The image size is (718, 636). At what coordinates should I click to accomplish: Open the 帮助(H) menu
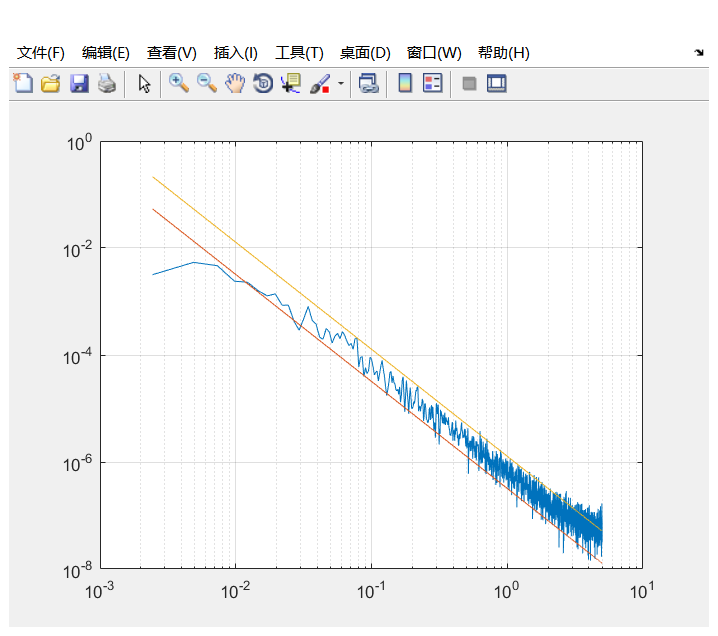(503, 53)
